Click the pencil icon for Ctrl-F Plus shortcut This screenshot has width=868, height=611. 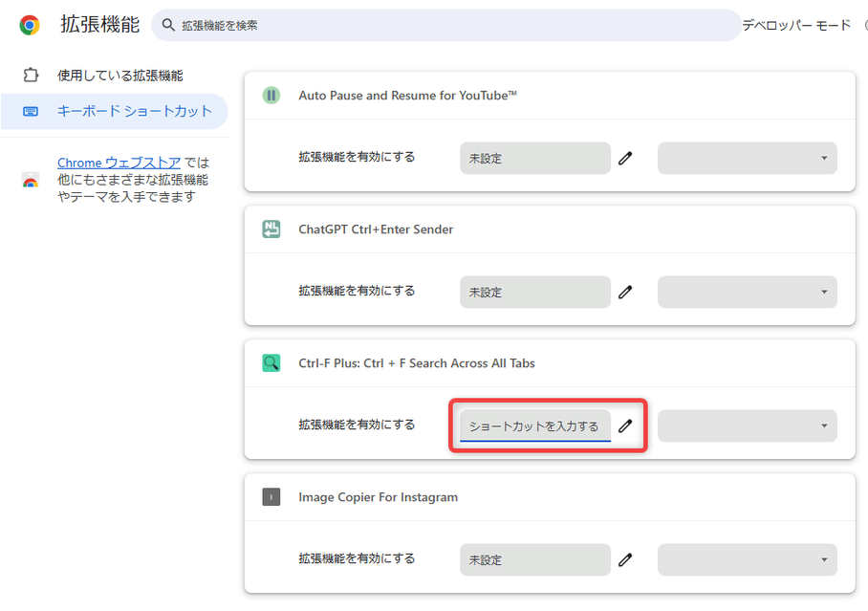[625, 426]
